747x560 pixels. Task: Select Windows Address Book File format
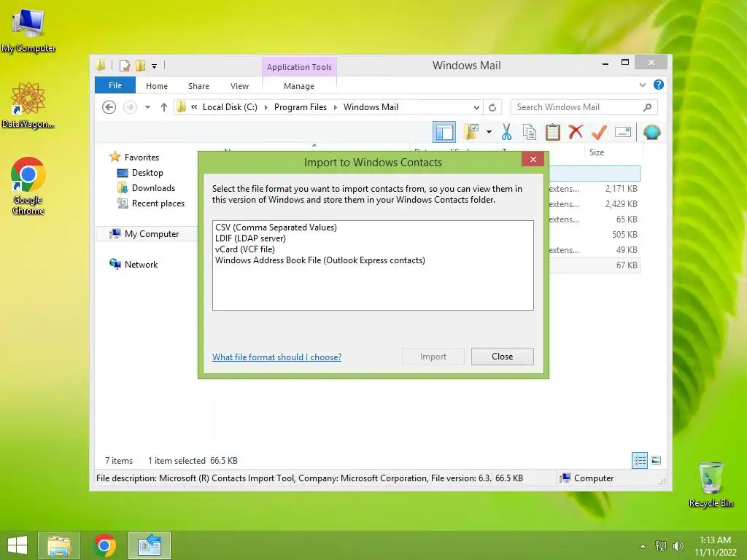click(x=320, y=260)
